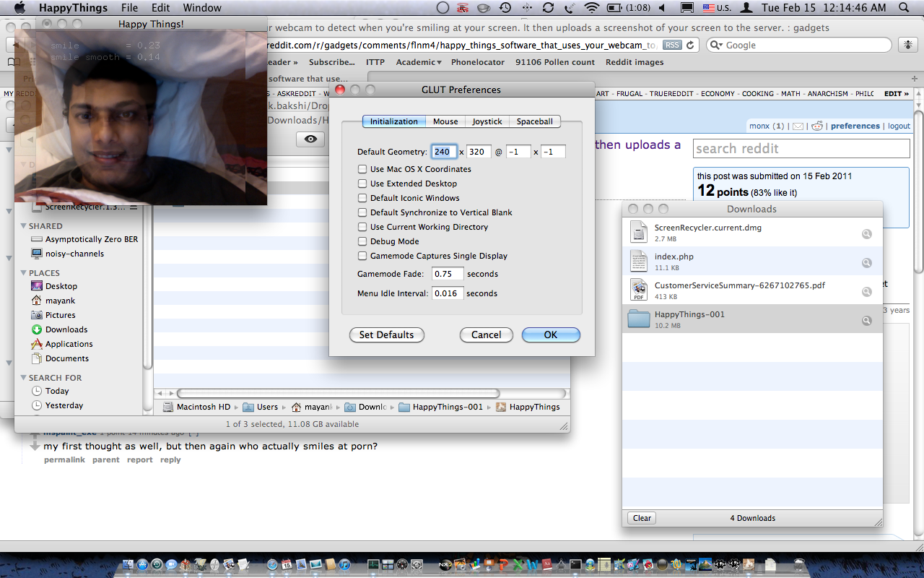
Task: Collapse the PLACES disclosure triangle
Action: pyautogui.click(x=23, y=273)
